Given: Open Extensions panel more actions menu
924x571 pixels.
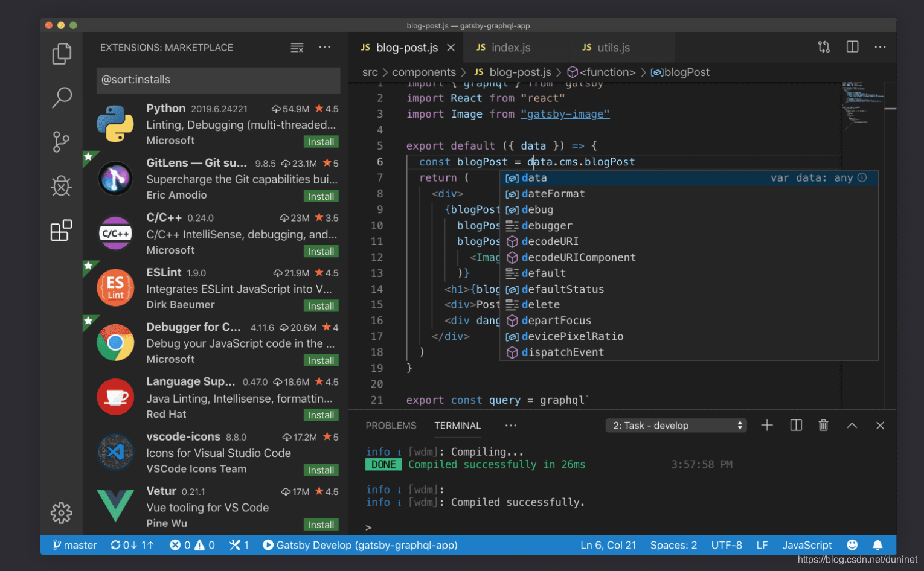Looking at the screenshot, I should [325, 47].
